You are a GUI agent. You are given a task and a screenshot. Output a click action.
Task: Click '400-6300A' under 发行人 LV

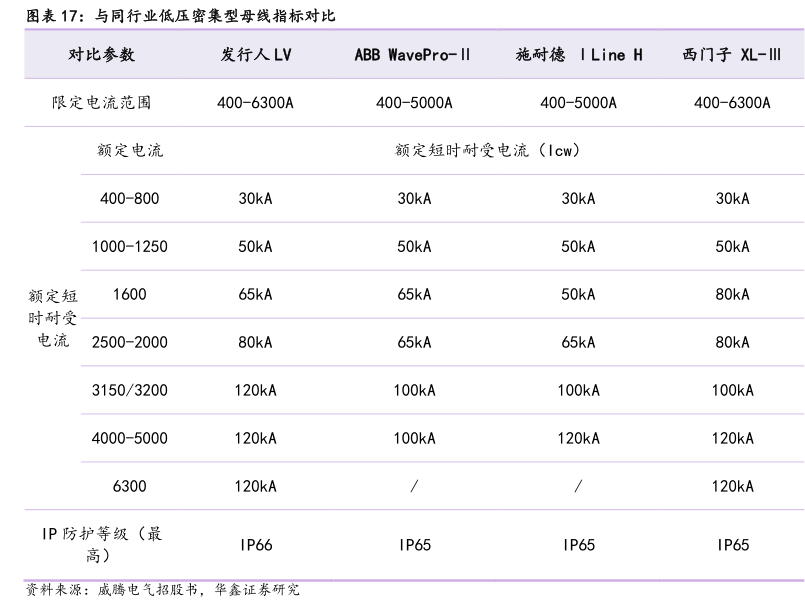point(255,103)
